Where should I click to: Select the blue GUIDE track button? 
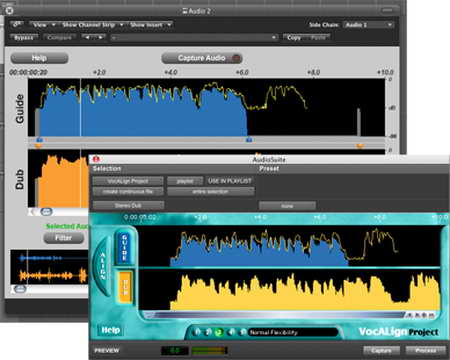pos(124,248)
